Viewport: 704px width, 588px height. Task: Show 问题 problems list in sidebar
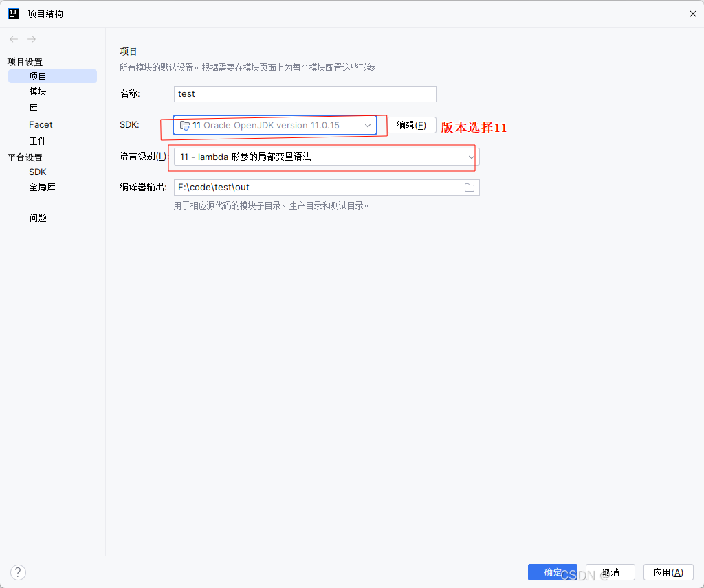pos(38,218)
